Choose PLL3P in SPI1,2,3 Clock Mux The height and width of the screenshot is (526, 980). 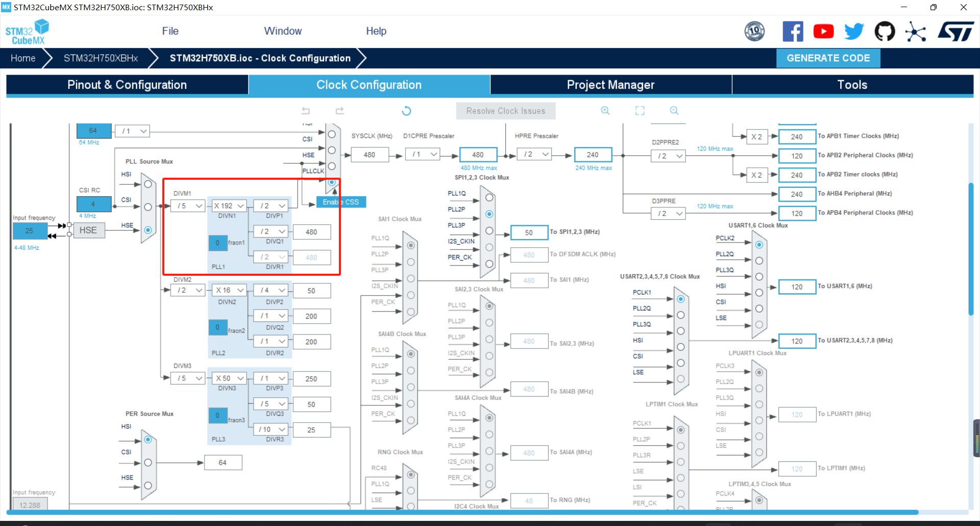coord(489,231)
